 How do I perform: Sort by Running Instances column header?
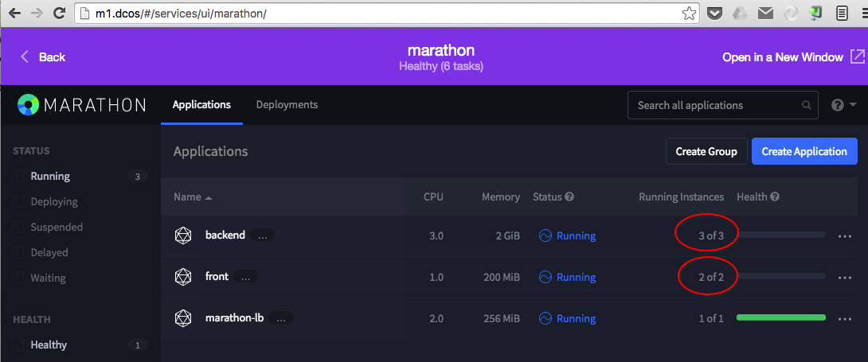coord(682,197)
